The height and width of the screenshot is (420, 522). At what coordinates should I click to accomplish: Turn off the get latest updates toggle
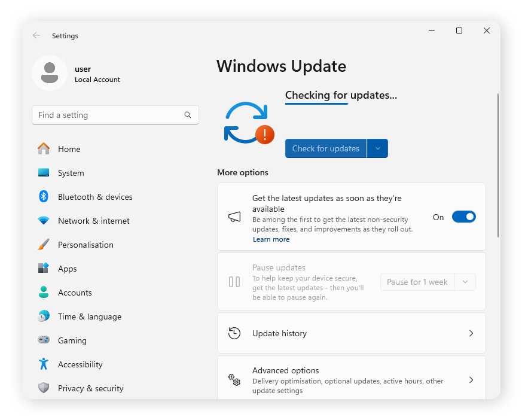point(464,217)
